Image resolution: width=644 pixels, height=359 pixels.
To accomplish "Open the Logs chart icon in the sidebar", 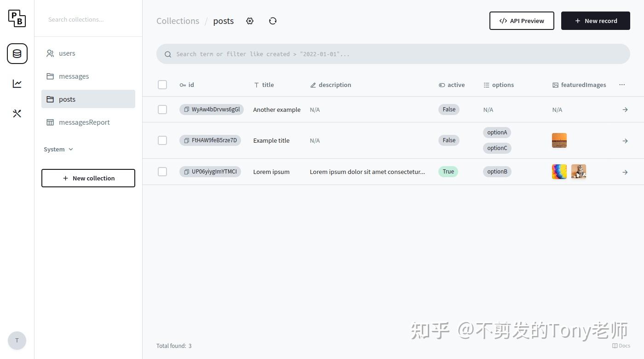I will [17, 83].
